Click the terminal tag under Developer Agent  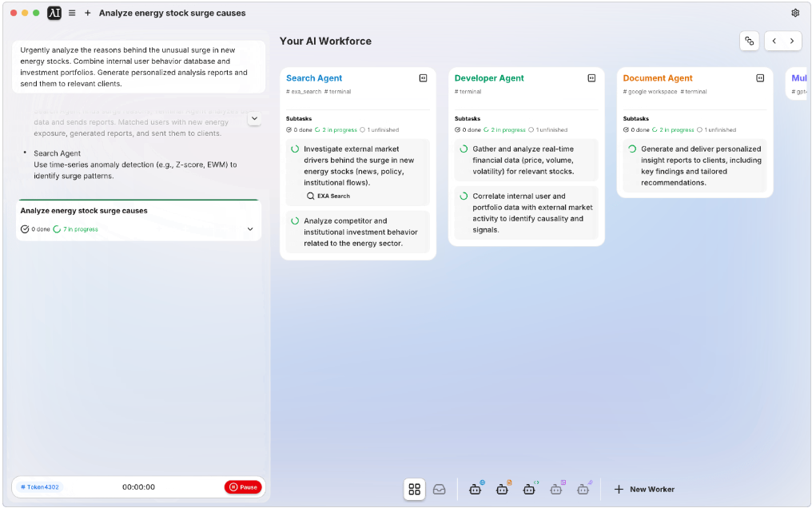(468, 92)
